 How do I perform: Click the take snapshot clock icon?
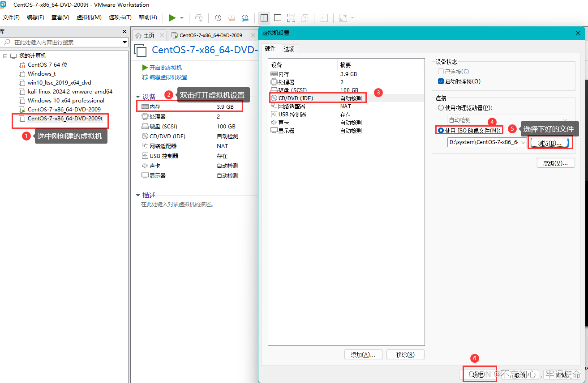click(x=218, y=18)
